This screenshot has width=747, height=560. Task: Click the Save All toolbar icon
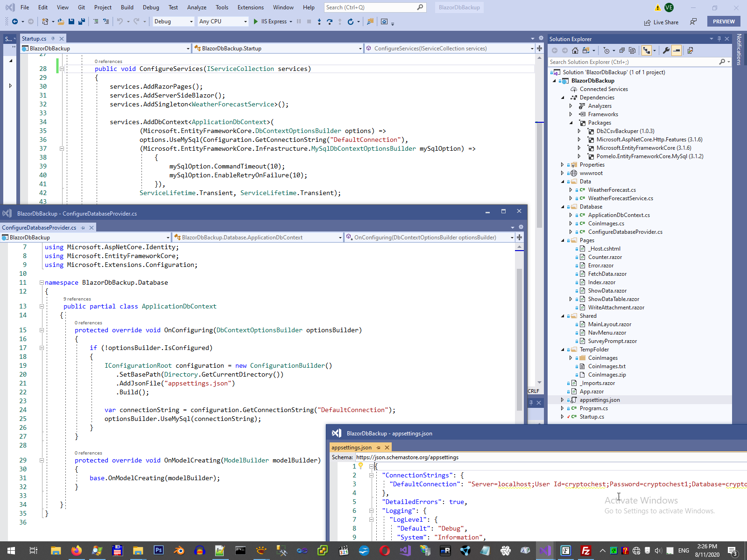click(82, 21)
